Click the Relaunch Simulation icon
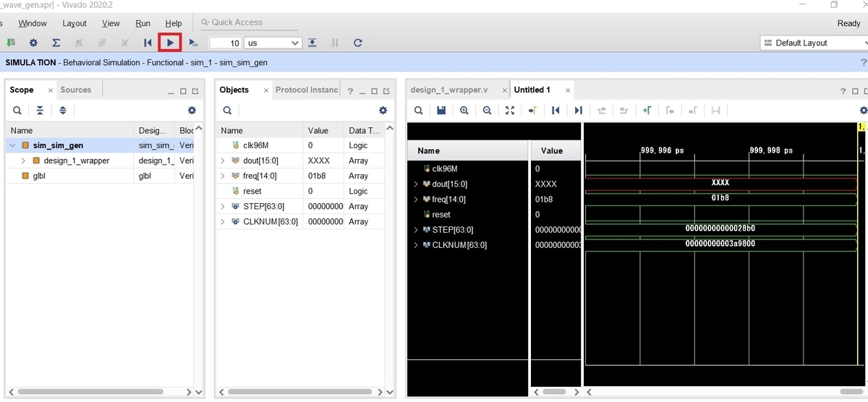The width and height of the screenshot is (868, 402). point(357,43)
